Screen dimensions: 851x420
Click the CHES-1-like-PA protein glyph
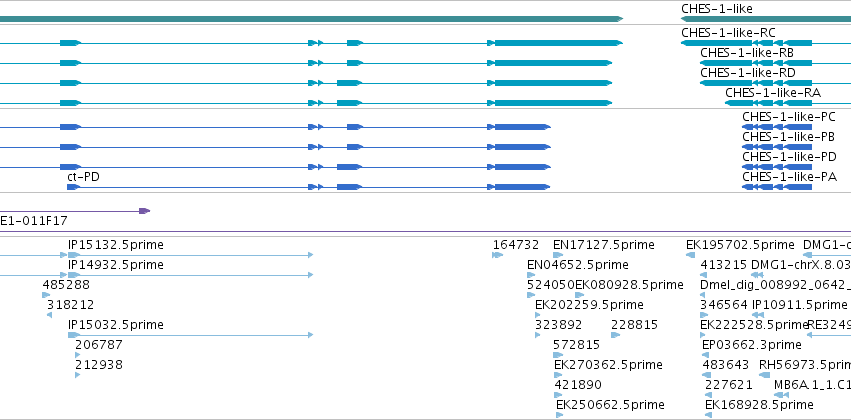[777, 187]
